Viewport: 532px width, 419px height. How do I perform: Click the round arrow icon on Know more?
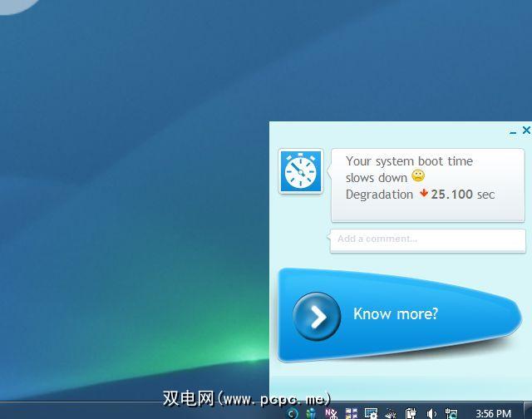[x=317, y=317]
